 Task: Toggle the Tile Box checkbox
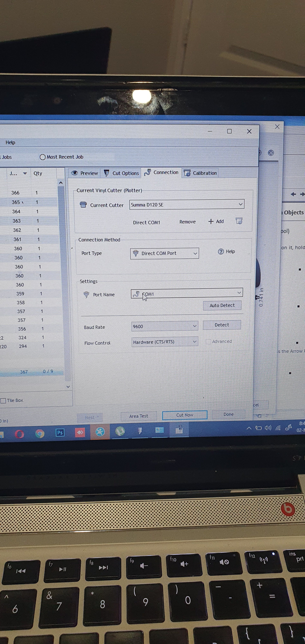click(3, 400)
